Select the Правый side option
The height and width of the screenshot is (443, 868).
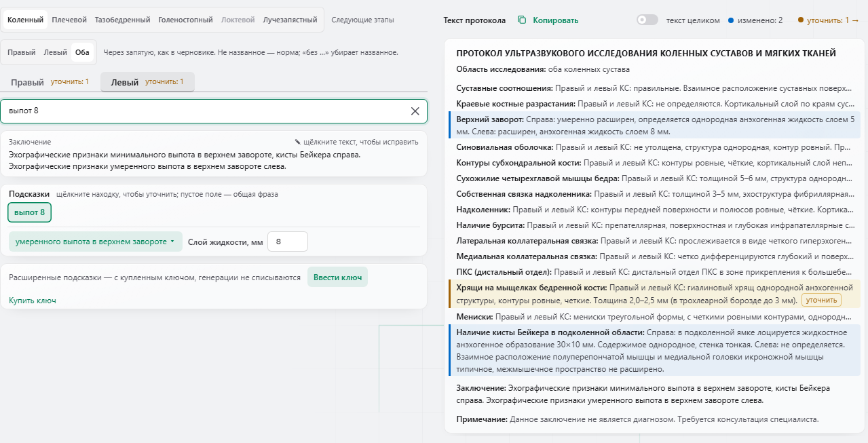[x=22, y=52]
